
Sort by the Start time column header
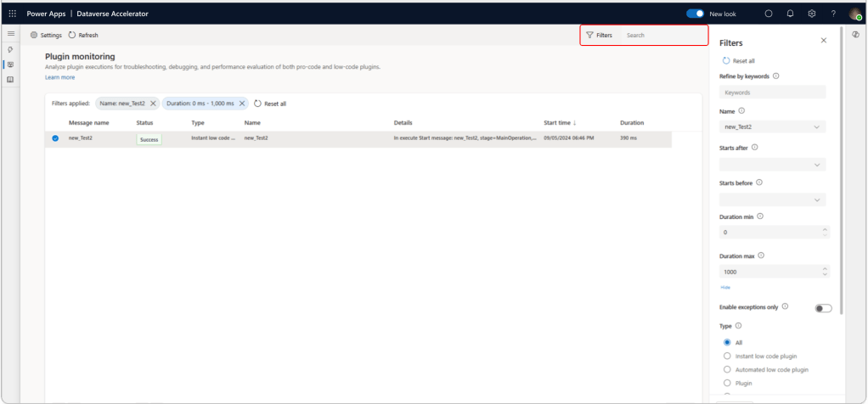pos(560,123)
